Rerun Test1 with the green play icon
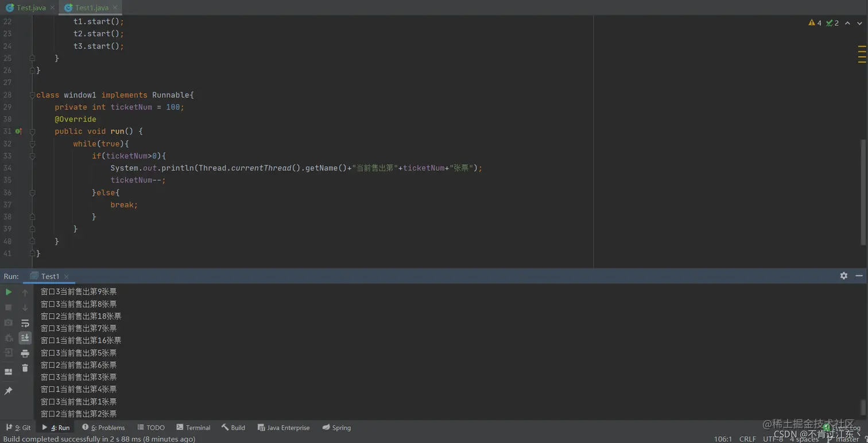 [9, 292]
